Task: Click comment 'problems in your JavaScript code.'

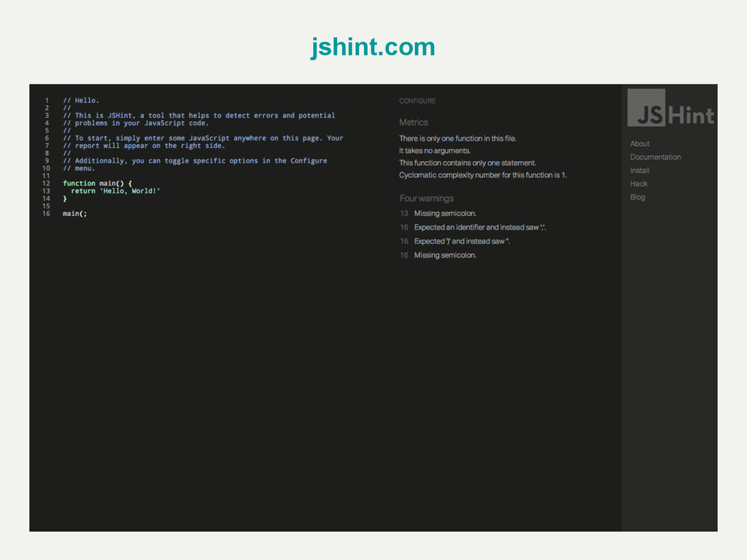Action: click(136, 123)
